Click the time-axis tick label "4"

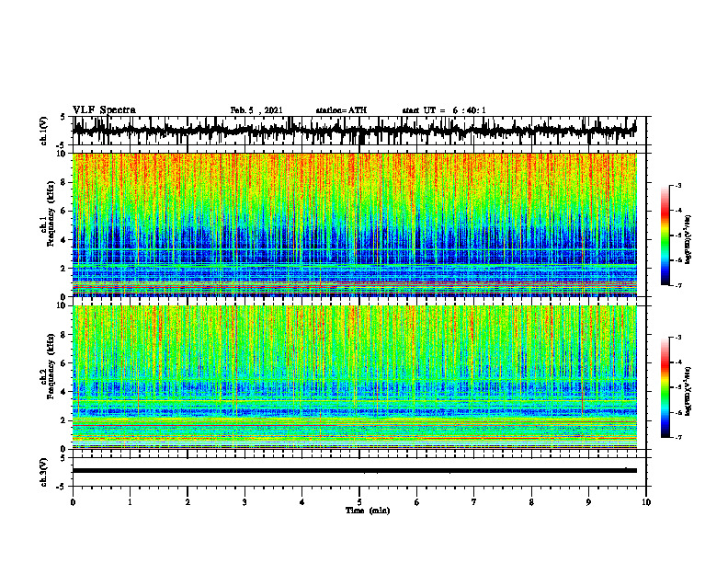click(x=302, y=502)
